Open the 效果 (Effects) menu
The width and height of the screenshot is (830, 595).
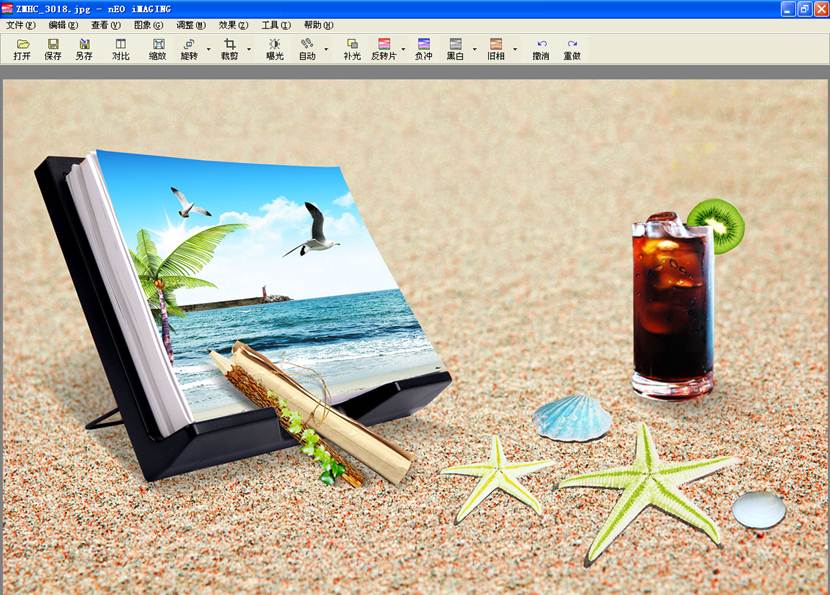pyautogui.click(x=234, y=25)
